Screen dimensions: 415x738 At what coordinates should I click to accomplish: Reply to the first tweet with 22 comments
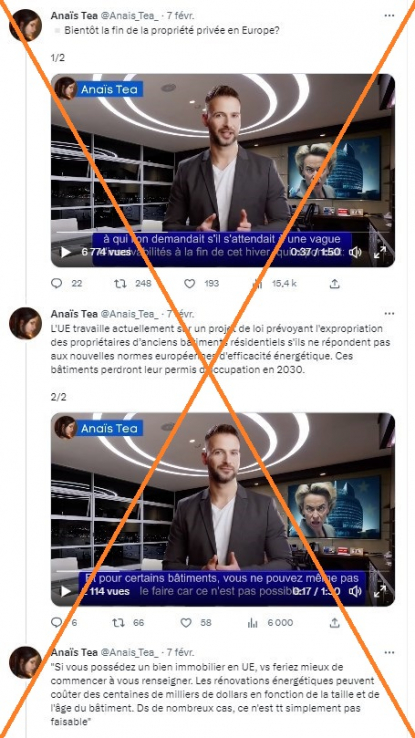coord(56,283)
